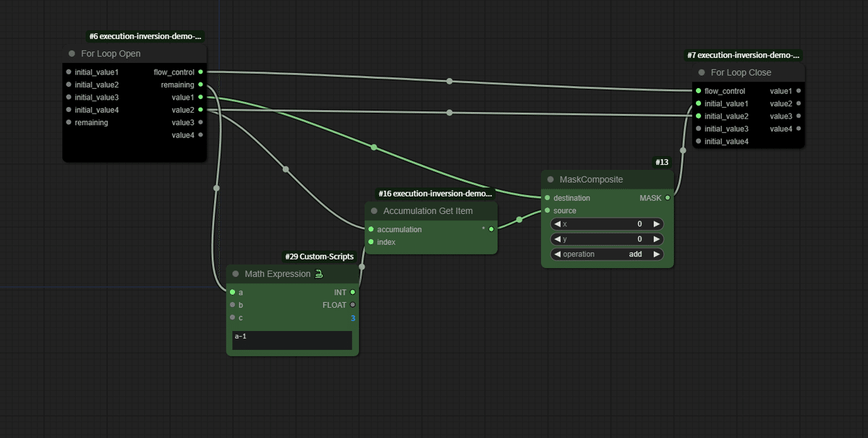868x438 pixels.
Task: Click the x value slider widget on MaskComposite
Action: [x=606, y=223]
